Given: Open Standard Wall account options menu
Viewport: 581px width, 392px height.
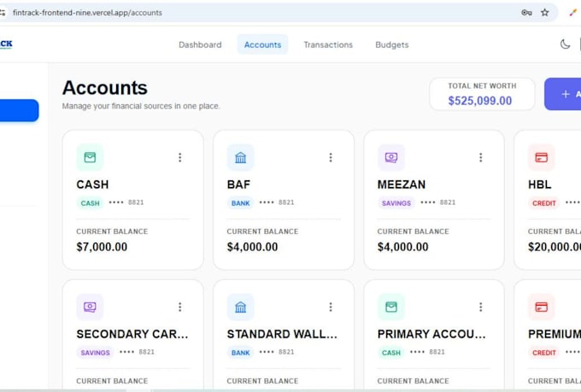Looking at the screenshot, I should click(331, 307).
